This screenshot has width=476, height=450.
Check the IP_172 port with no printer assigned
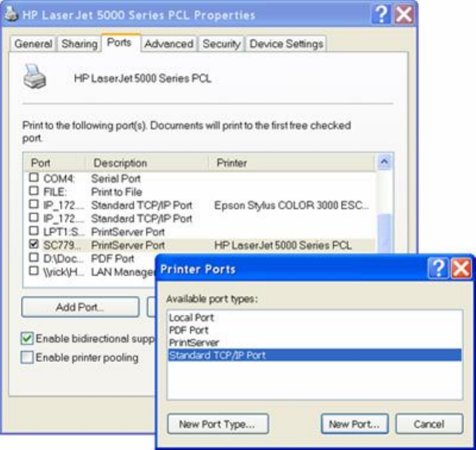[34, 218]
